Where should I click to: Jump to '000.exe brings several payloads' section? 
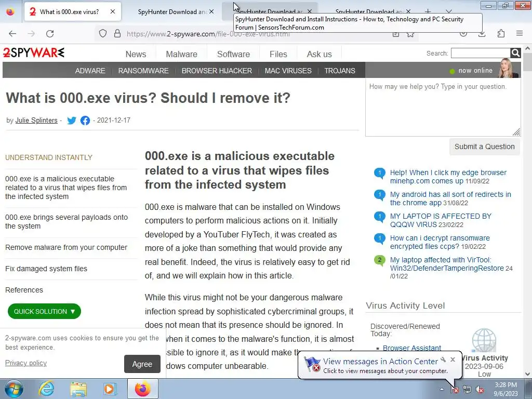click(66, 221)
